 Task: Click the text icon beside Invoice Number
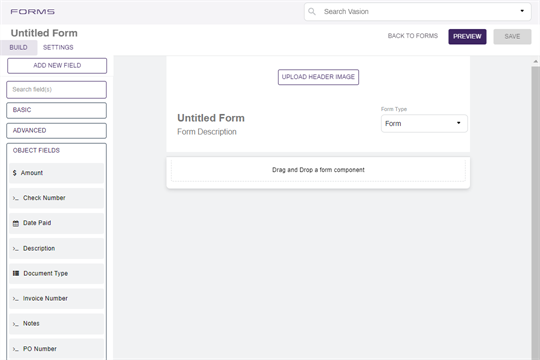coord(15,299)
